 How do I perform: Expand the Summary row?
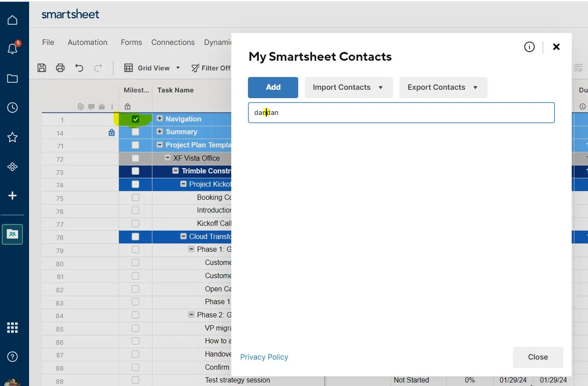160,132
